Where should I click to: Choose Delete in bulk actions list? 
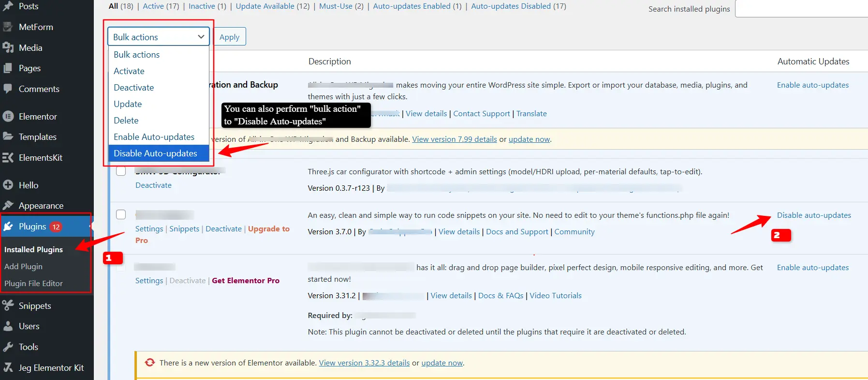[159, 121]
